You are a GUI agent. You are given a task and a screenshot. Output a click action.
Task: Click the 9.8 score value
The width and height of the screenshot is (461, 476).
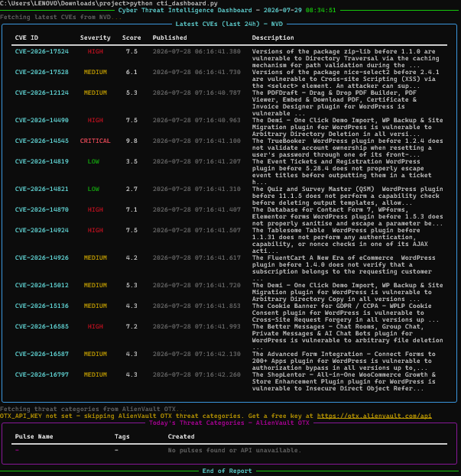(131, 141)
